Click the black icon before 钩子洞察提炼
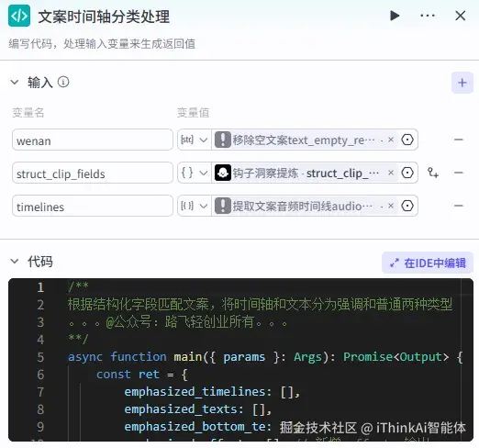 [223, 173]
